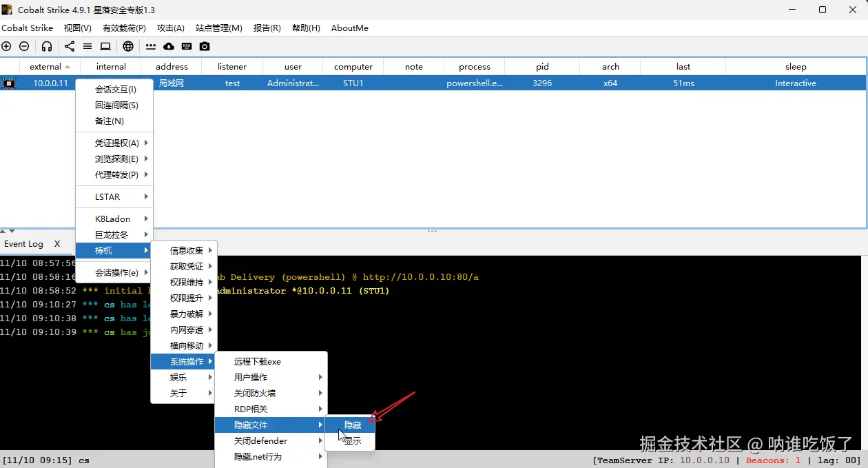868x468 pixels.
Task: Click 隐藏 in the 隐藏文件 submenu
Action: pyautogui.click(x=350, y=425)
